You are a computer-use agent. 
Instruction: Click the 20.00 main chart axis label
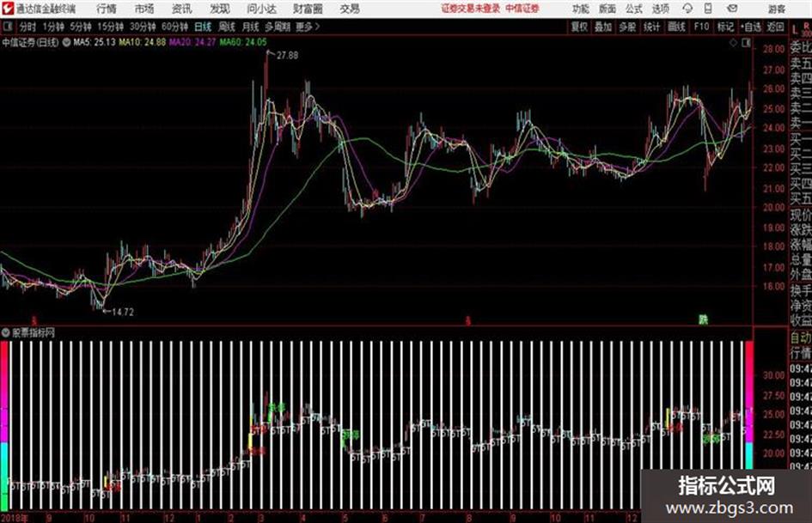(773, 207)
